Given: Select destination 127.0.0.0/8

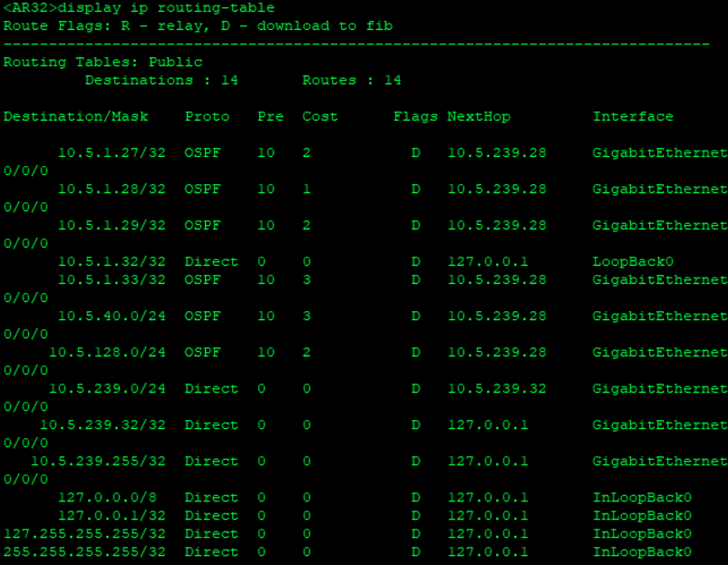Looking at the screenshot, I should pos(107,497).
